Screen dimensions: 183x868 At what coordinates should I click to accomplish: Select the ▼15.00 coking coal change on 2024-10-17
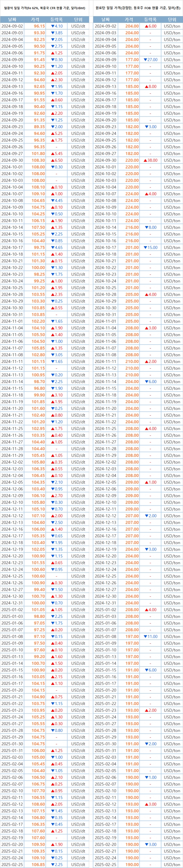click(150, 247)
